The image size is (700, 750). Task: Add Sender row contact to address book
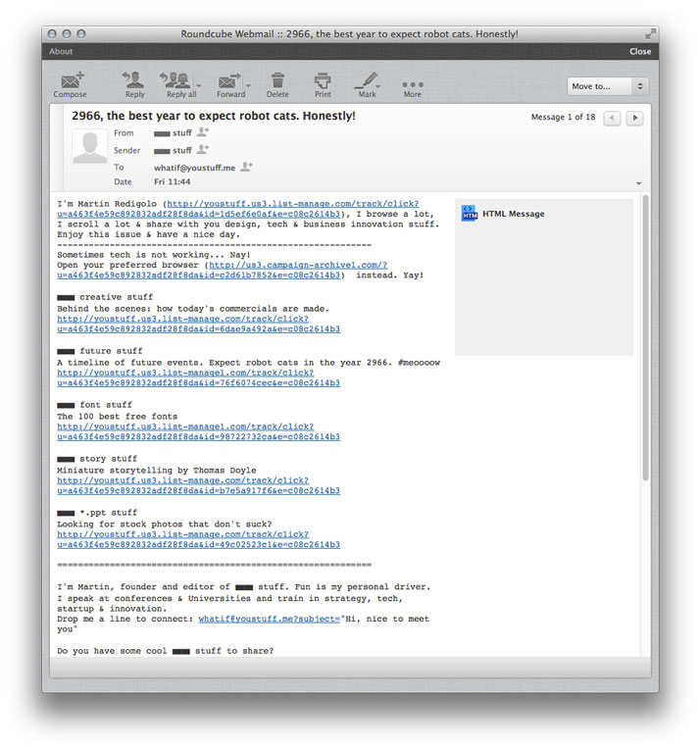click(203, 149)
